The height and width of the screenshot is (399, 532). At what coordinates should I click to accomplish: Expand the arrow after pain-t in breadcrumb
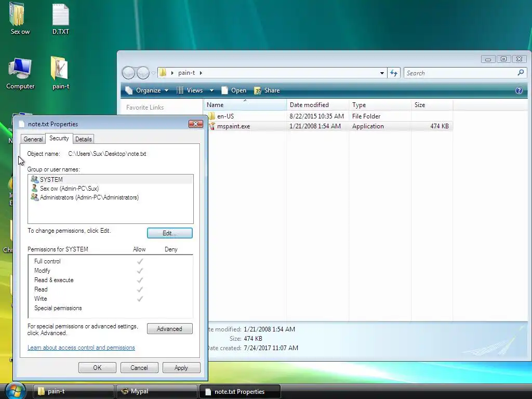pyautogui.click(x=201, y=73)
